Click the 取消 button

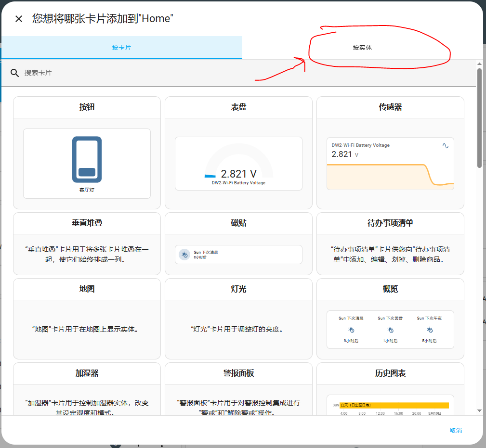(x=456, y=430)
